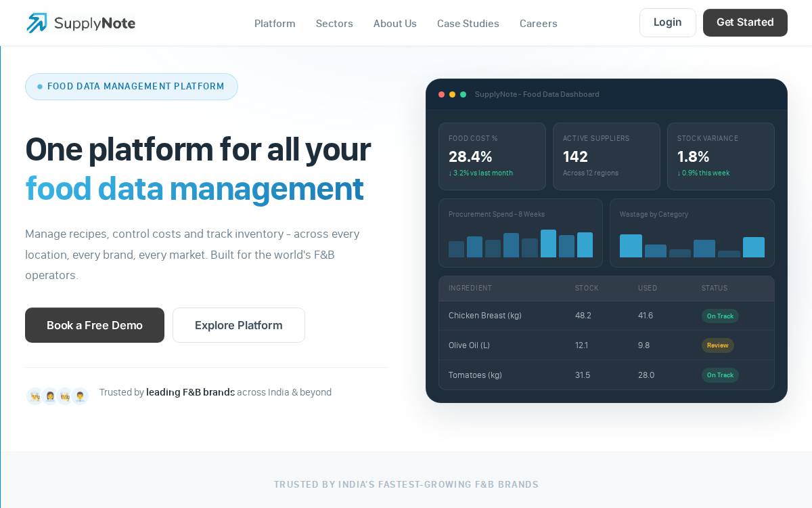Open the Procurement Spend - 8 Weeks chart

pyautogui.click(x=520, y=233)
